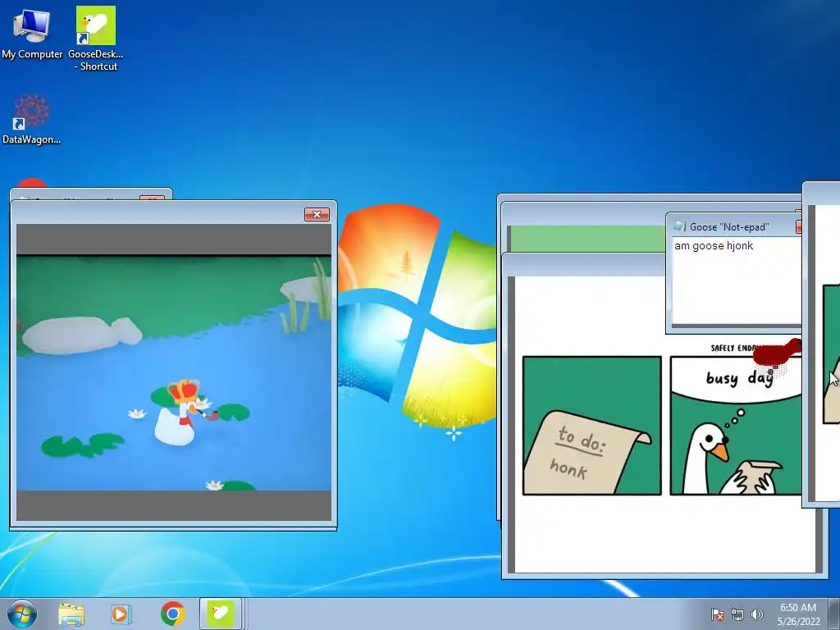Click the crowned goose in the pond
The width and height of the screenshot is (840, 630).
pyautogui.click(x=182, y=413)
